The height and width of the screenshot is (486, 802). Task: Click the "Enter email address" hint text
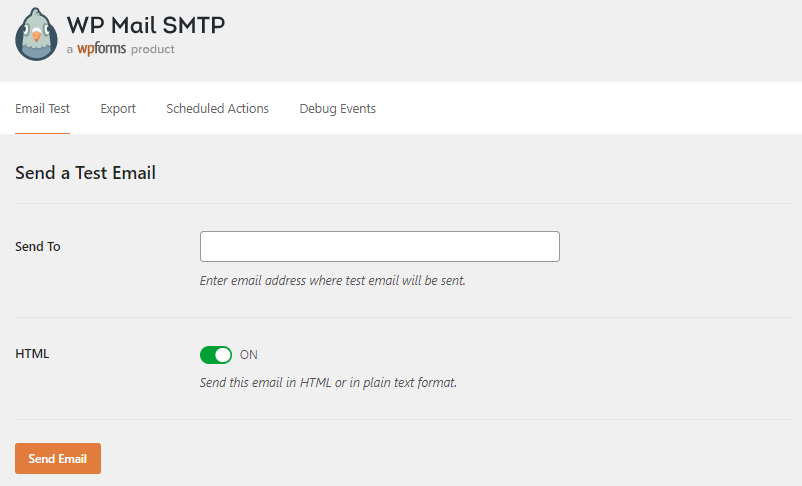coord(332,281)
